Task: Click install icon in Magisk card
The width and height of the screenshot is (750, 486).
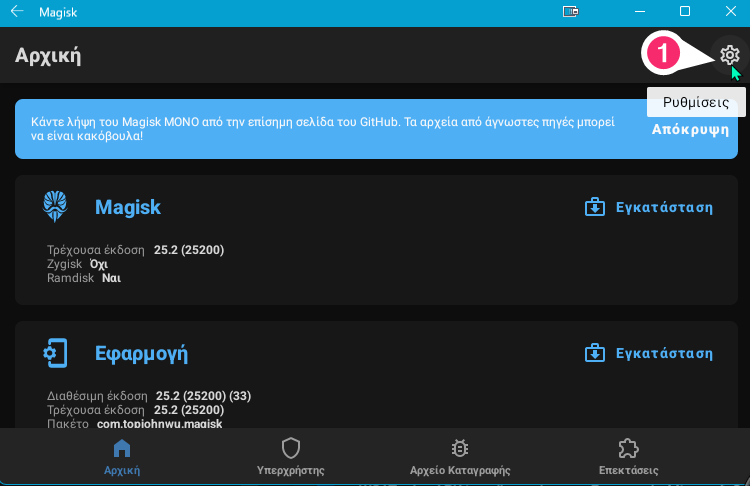Action: pyautogui.click(x=595, y=207)
